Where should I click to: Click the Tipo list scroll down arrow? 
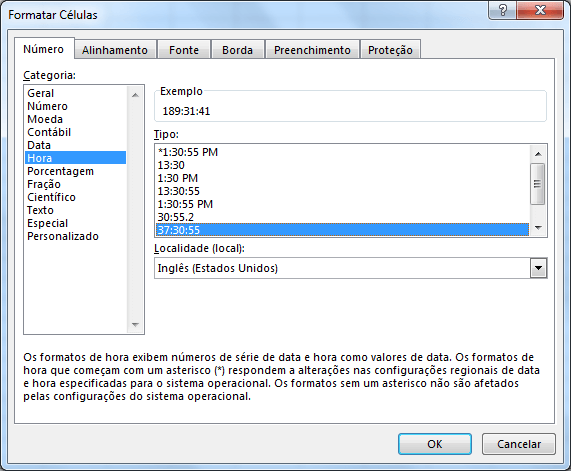[x=538, y=228]
